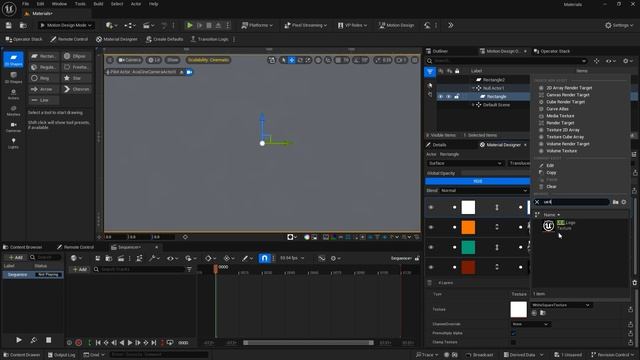
Task: Choose the Line shape tool
Action: (45, 100)
